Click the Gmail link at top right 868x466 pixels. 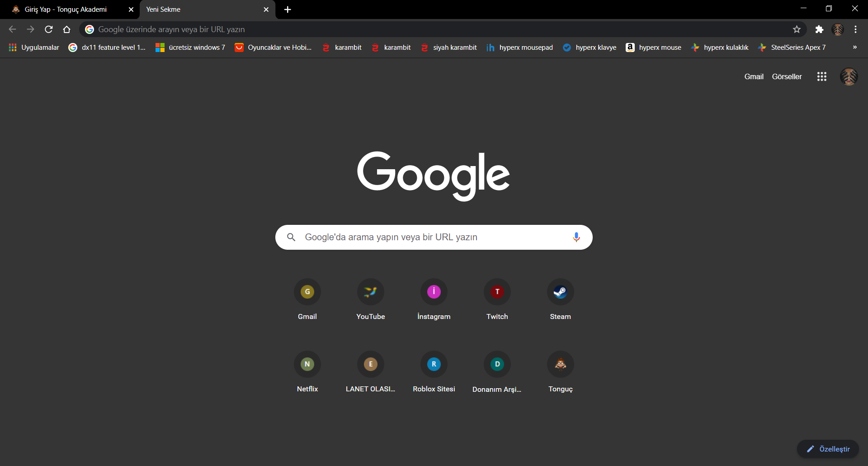coord(754,76)
